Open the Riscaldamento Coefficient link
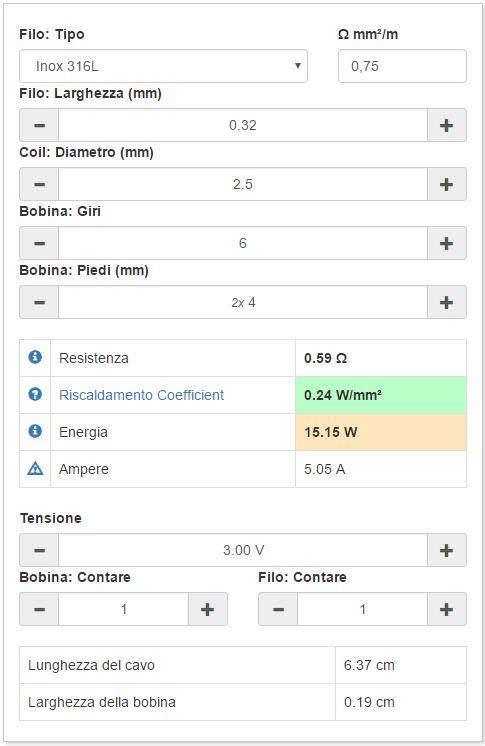This screenshot has width=485, height=746. 141,395
